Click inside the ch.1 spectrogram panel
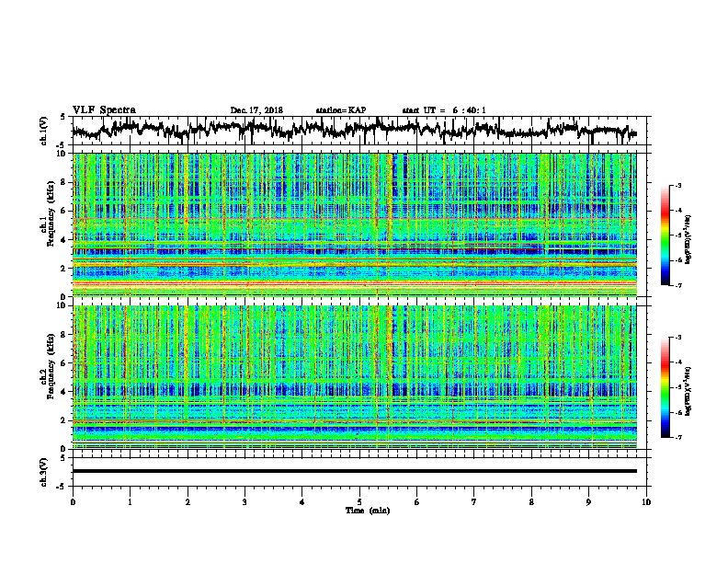The height and width of the screenshot is (563, 728). click(355, 224)
